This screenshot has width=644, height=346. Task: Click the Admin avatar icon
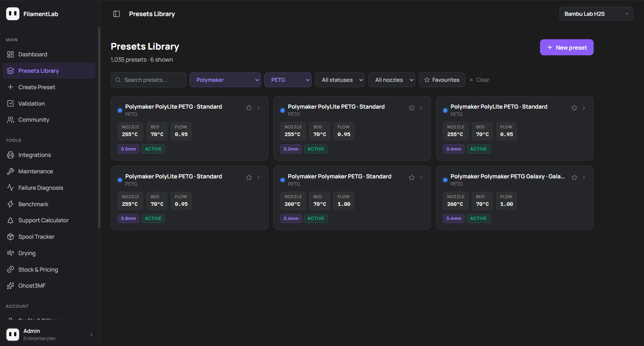13,334
